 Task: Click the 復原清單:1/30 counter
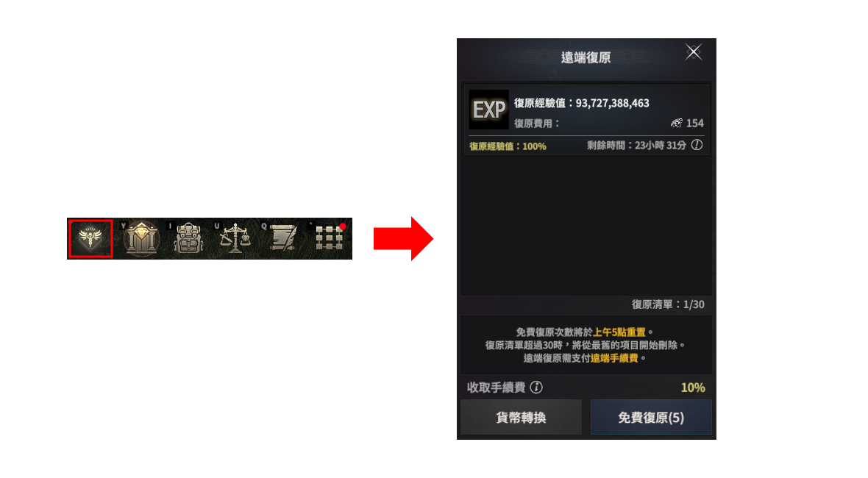click(668, 304)
